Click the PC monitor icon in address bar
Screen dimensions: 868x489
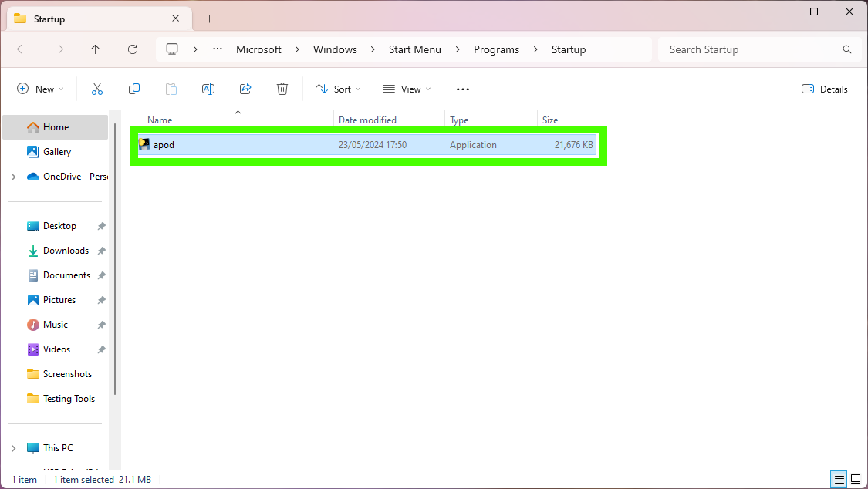pyautogui.click(x=172, y=49)
